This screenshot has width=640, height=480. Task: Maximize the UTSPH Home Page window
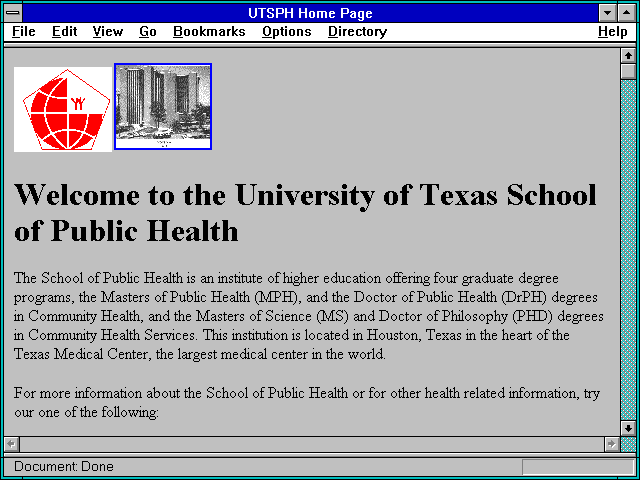click(627, 13)
